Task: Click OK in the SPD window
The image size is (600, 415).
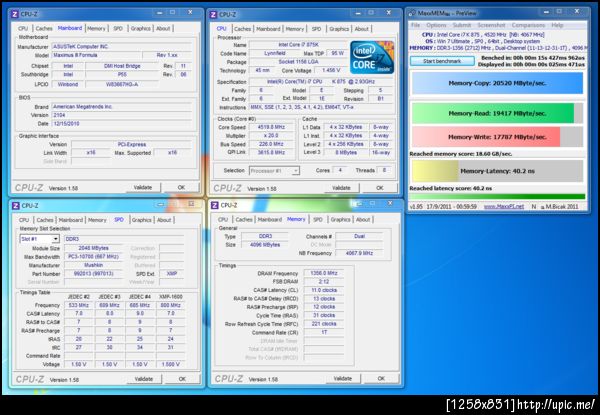Action: pyautogui.click(x=182, y=379)
